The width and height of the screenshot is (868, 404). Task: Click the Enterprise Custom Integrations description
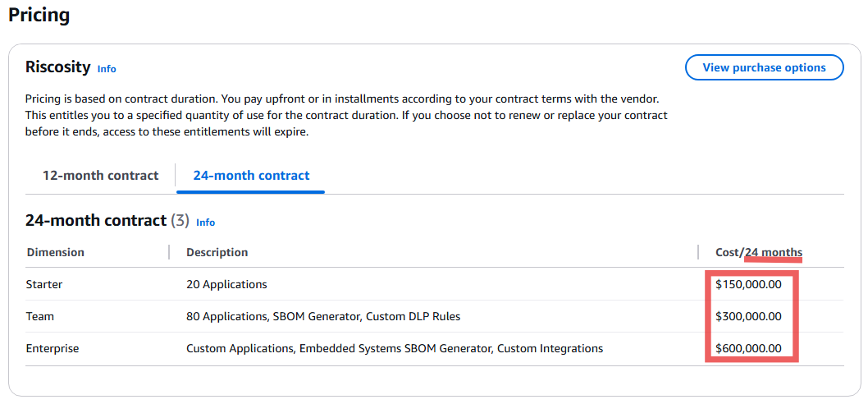click(x=395, y=349)
